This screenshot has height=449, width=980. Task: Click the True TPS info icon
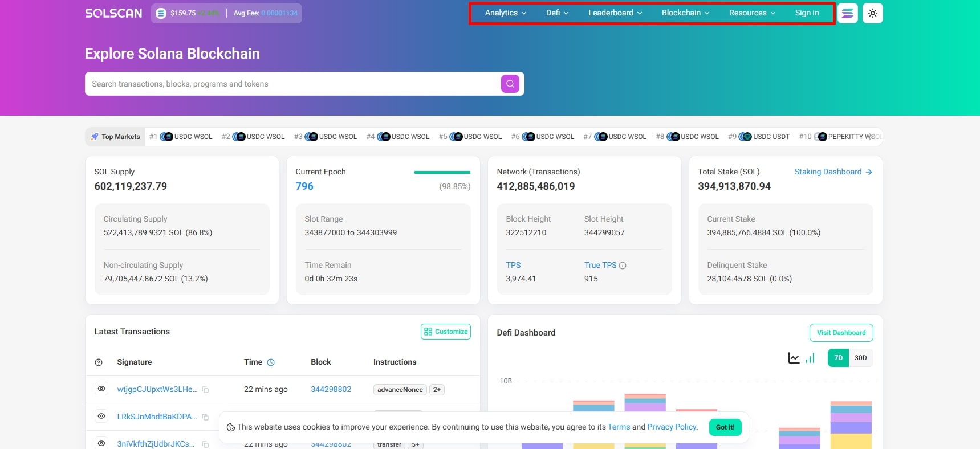coord(623,266)
